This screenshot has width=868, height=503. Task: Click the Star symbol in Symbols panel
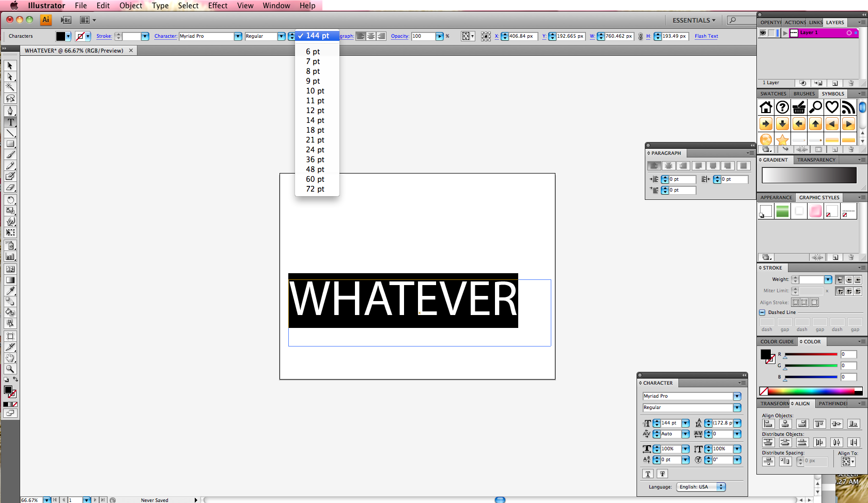coord(782,140)
